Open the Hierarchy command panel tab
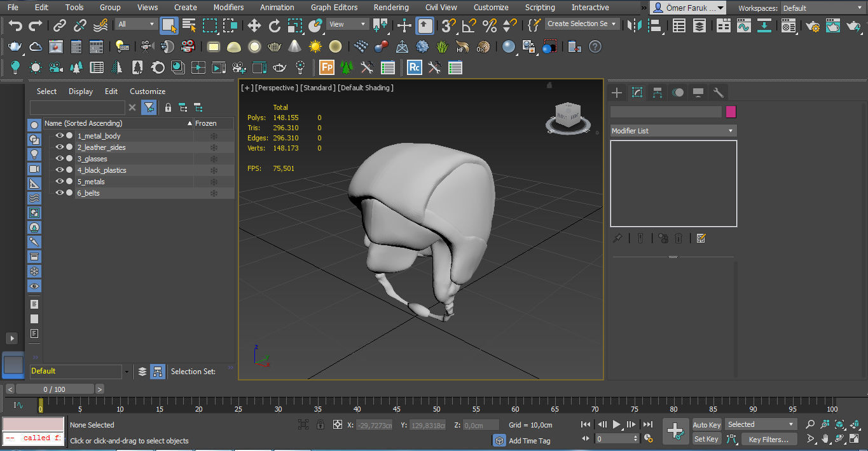Image resolution: width=868 pixels, height=451 pixels. 658,93
